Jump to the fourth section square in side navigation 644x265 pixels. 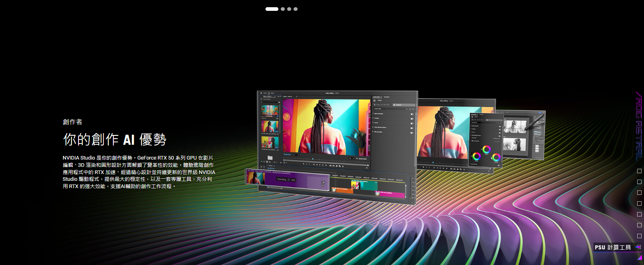pyautogui.click(x=639, y=204)
